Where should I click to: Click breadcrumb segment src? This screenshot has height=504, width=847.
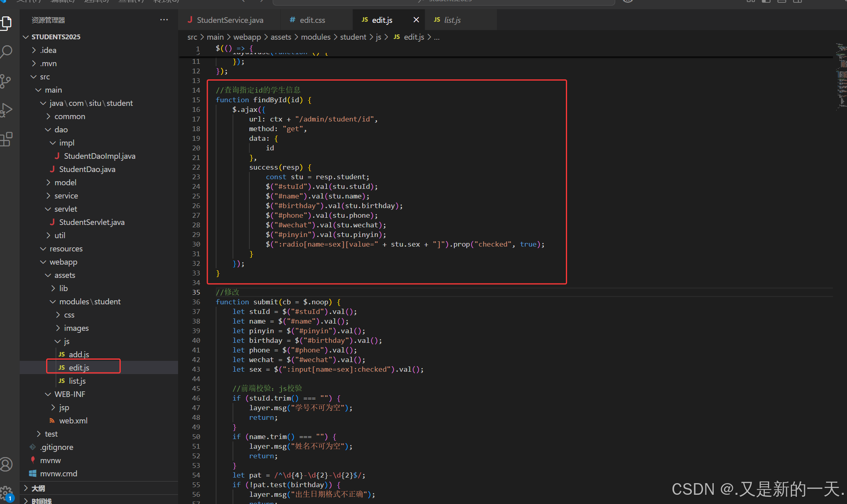pos(192,37)
